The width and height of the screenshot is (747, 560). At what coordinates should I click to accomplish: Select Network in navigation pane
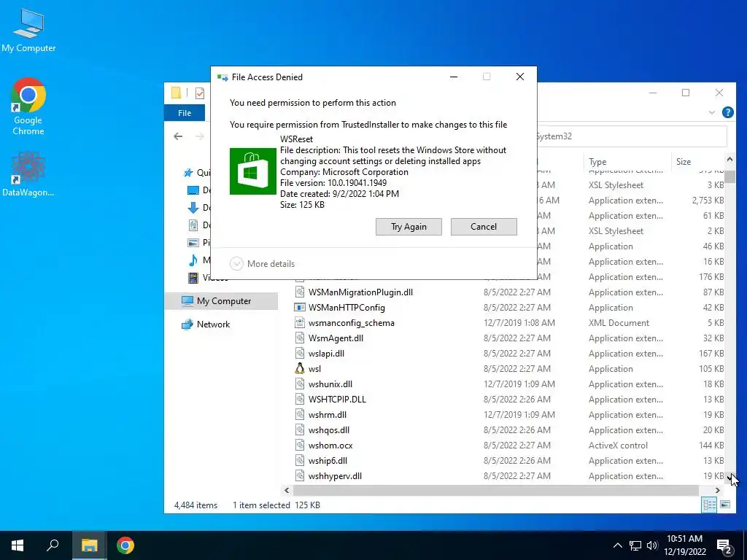pos(213,324)
